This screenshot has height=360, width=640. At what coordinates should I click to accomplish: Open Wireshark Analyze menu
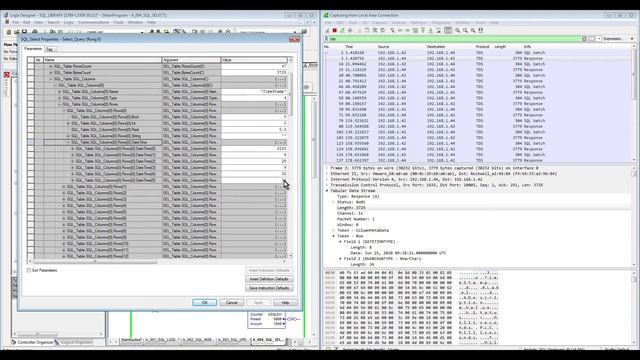click(399, 22)
